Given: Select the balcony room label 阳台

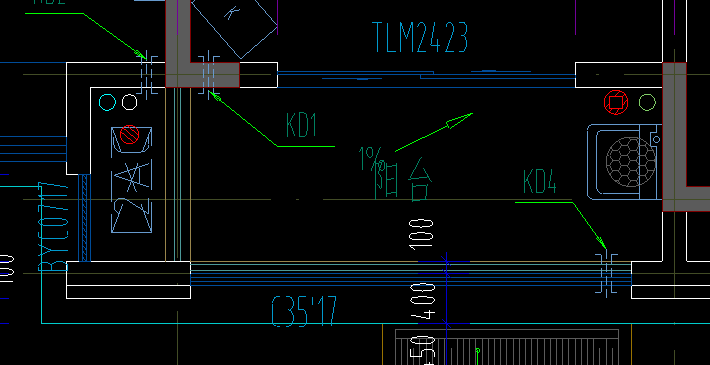Looking at the screenshot, I should click(403, 179).
